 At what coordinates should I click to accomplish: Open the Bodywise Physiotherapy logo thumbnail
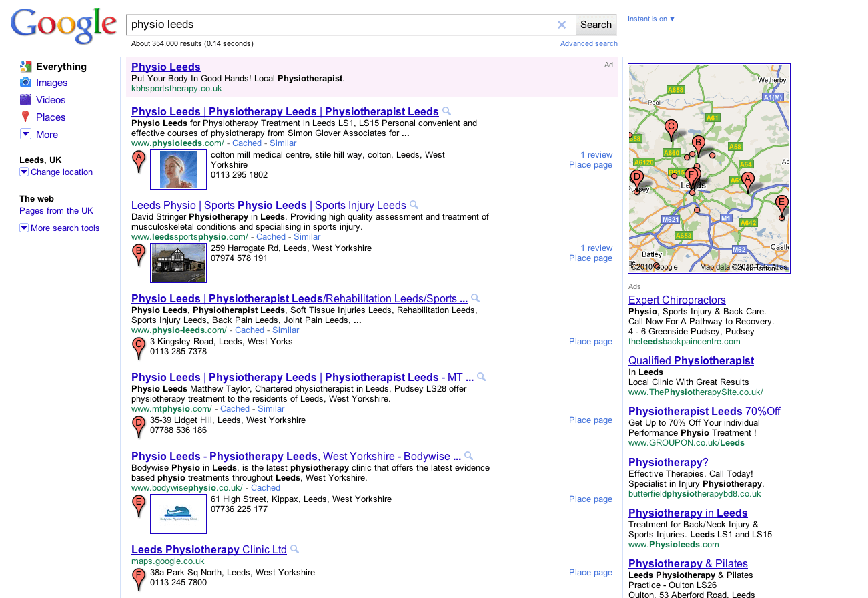tap(178, 514)
